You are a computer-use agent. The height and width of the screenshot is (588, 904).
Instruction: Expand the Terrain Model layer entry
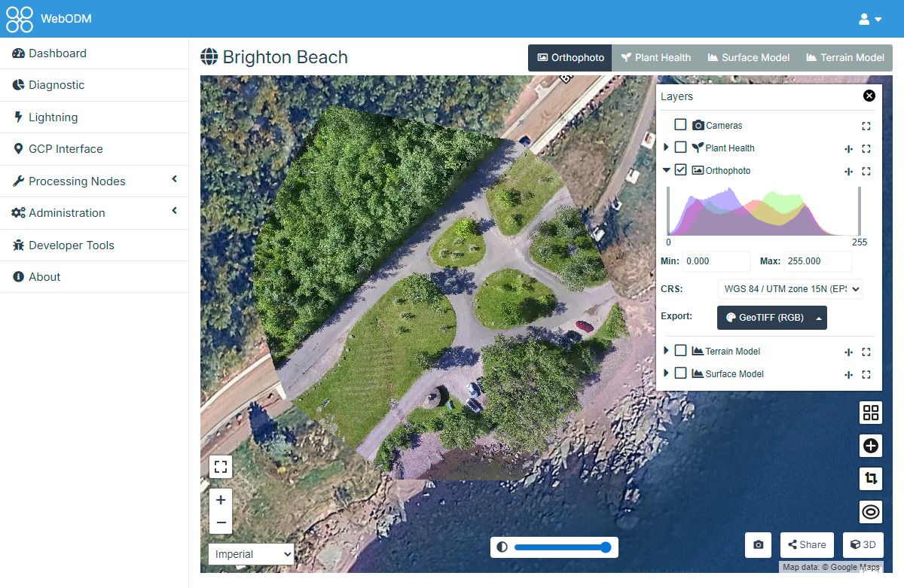(666, 350)
